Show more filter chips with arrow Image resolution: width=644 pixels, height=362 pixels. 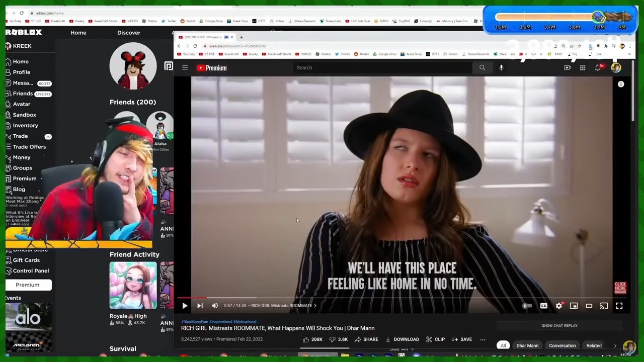[x=615, y=345]
